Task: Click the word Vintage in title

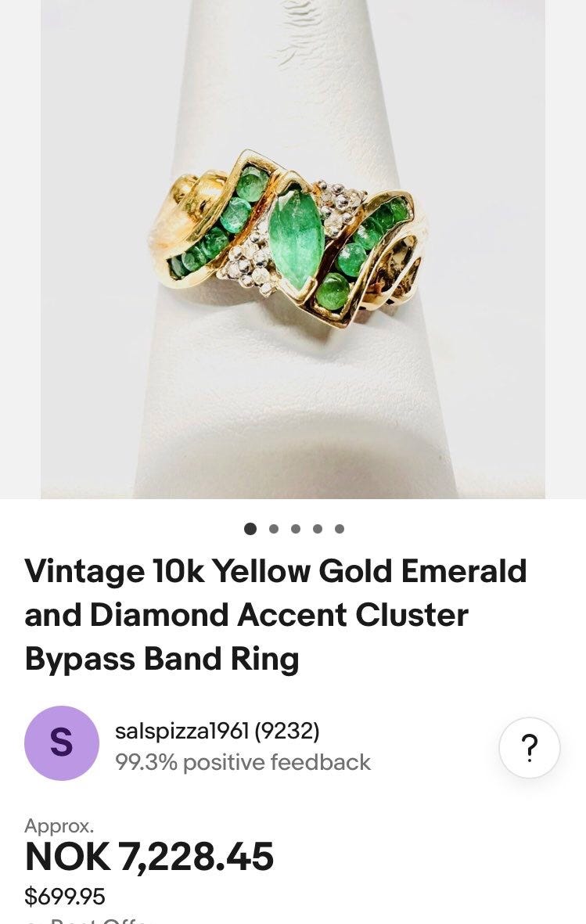Action: 84,572
